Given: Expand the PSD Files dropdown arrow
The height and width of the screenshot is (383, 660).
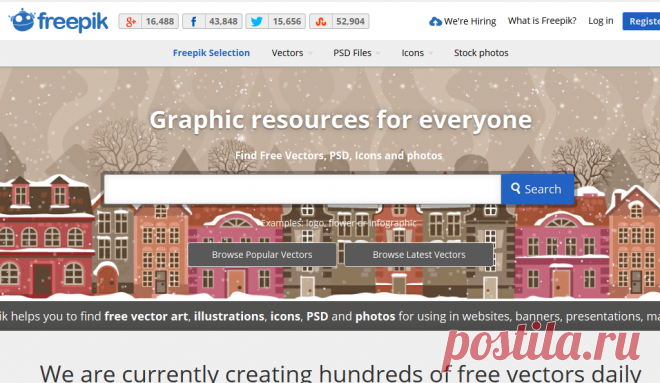Looking at the screenshot, I should [x=378, y=53].
